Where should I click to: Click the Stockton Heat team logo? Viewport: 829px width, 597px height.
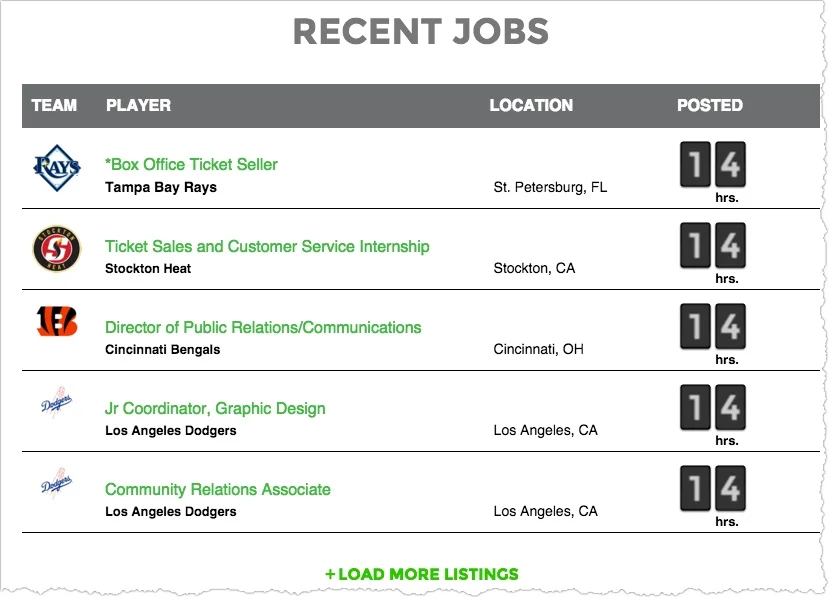click(x=57, y=249)
